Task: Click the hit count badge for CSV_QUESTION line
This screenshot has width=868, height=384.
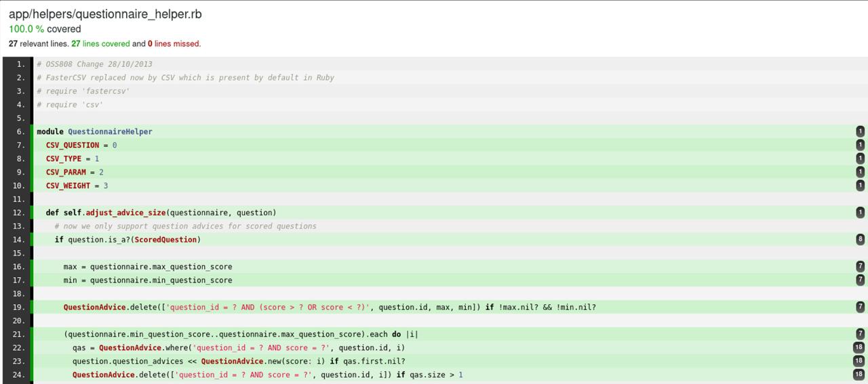Action: point(860,145)
